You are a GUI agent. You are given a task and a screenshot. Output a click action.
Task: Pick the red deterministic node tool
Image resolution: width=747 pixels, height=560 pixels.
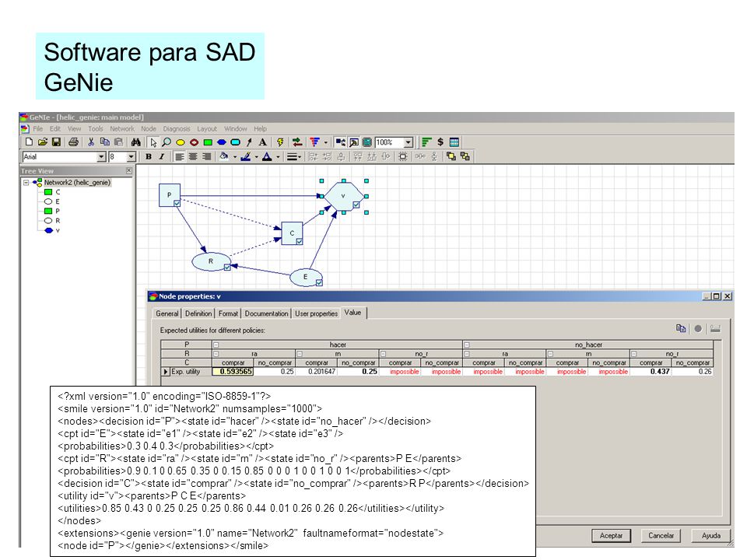[x=194, y=142]
